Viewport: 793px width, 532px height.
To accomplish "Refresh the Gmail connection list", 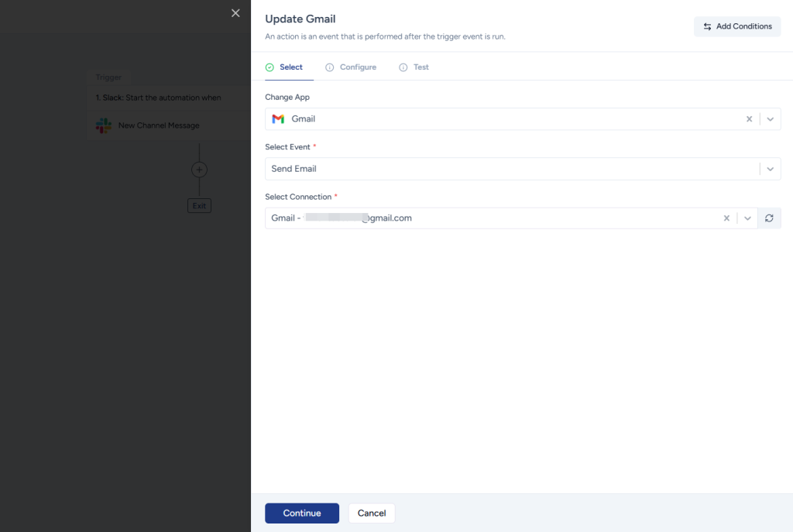I will (769, 218).
